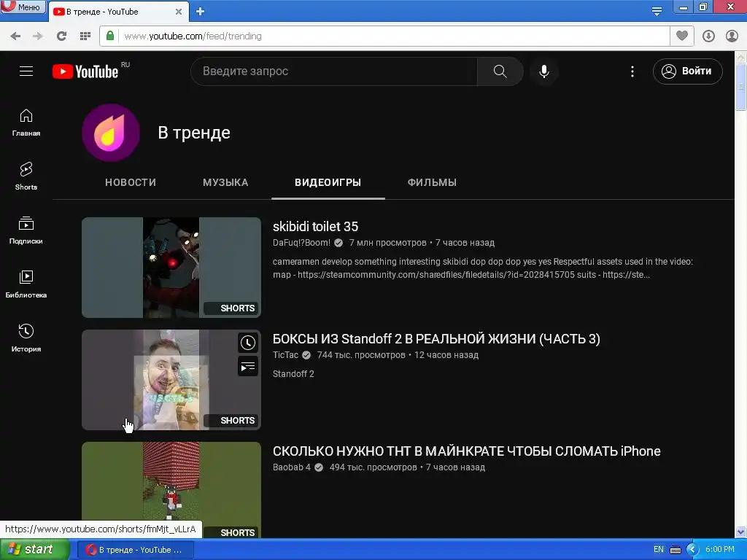Click the EN language indicator

click(659, 550)
